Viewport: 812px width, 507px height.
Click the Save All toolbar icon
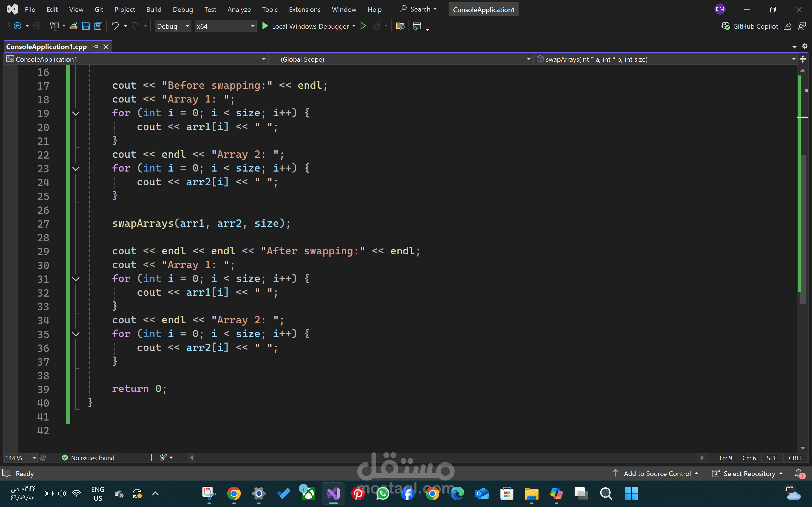[98, 26]
